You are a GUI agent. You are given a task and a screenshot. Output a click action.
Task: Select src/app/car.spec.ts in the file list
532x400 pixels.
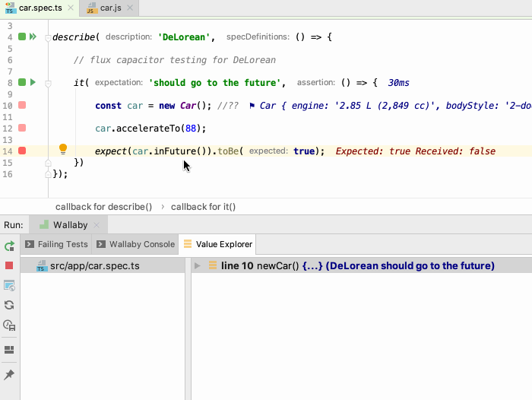[103, 265]
